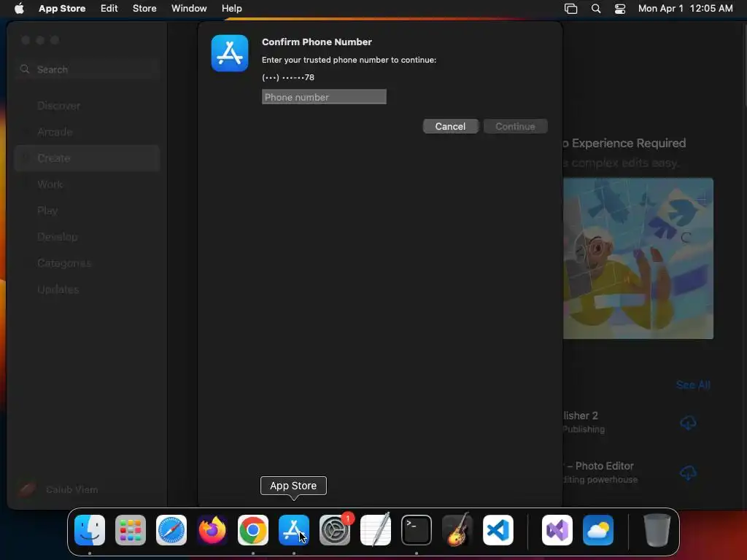The width and height of the screenshot is (747, 560).
Task: Cancel the Confirm Phone Number dialog
Action: click(450, 126)
